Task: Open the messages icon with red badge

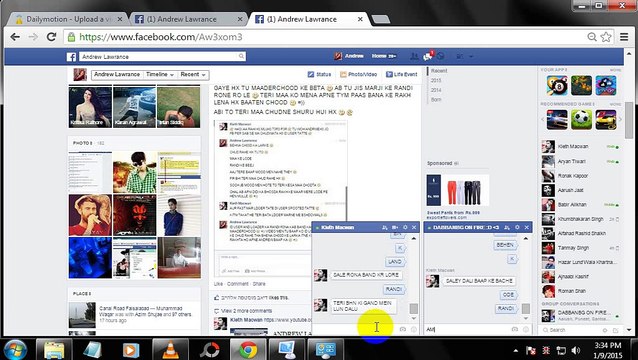Action: [428, 56]
